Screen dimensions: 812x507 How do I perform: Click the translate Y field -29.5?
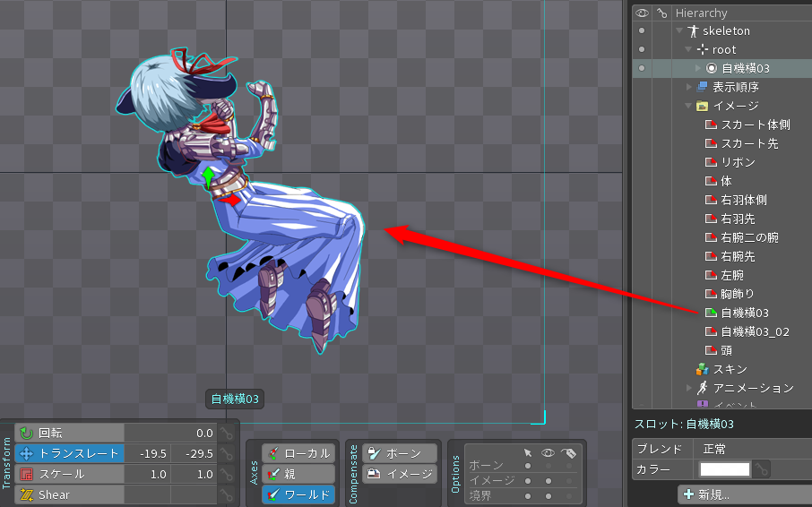click(x=194, y=454)
